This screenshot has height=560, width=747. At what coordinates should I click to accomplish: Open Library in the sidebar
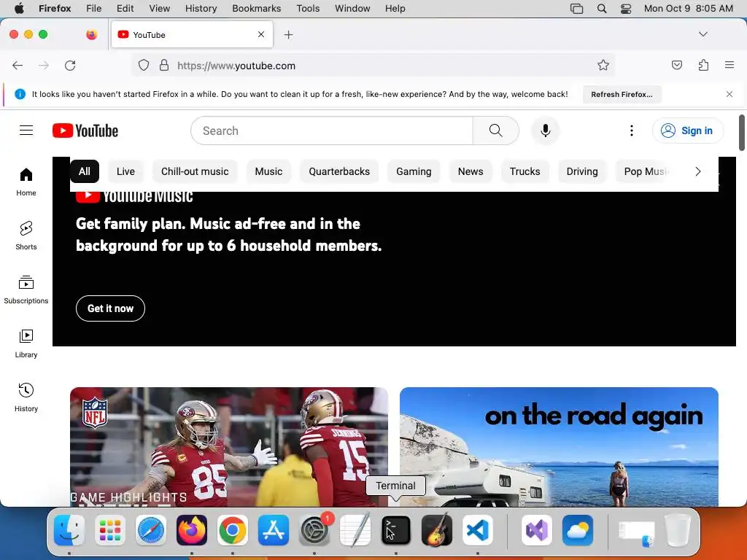(x=26, y=344)
